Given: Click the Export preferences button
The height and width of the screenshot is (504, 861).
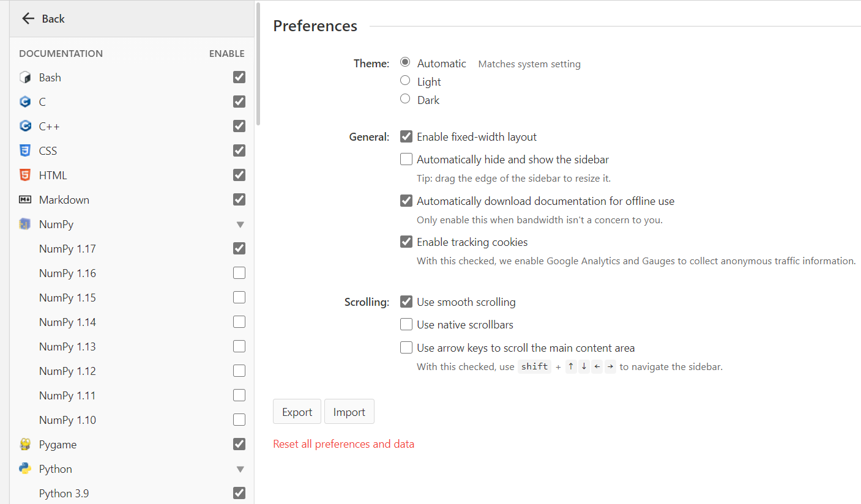Looking at the screenshot, I should tap(297, 412).
